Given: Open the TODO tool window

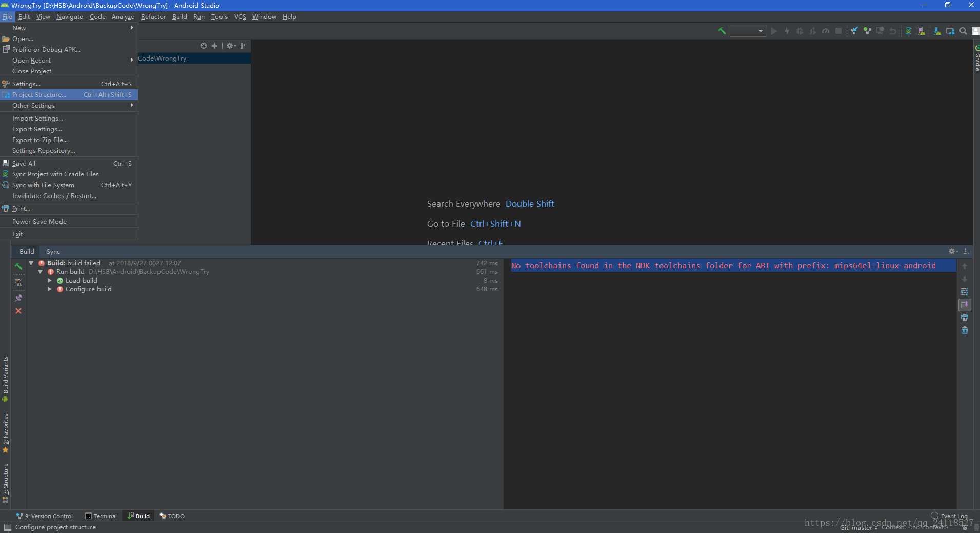Looking at the screenshot, I should [172, 516].
